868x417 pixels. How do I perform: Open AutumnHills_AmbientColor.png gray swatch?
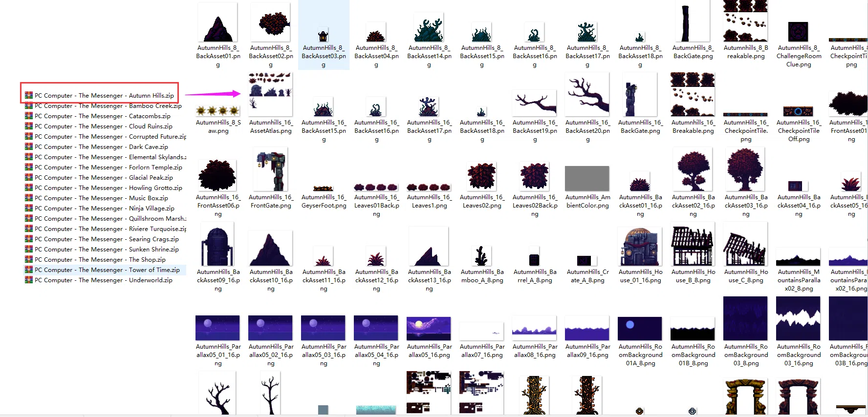click(x=587, y=178)
